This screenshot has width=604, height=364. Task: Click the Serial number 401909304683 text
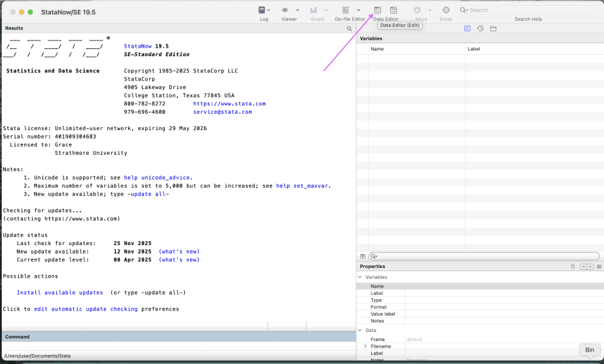pos(49,137)
